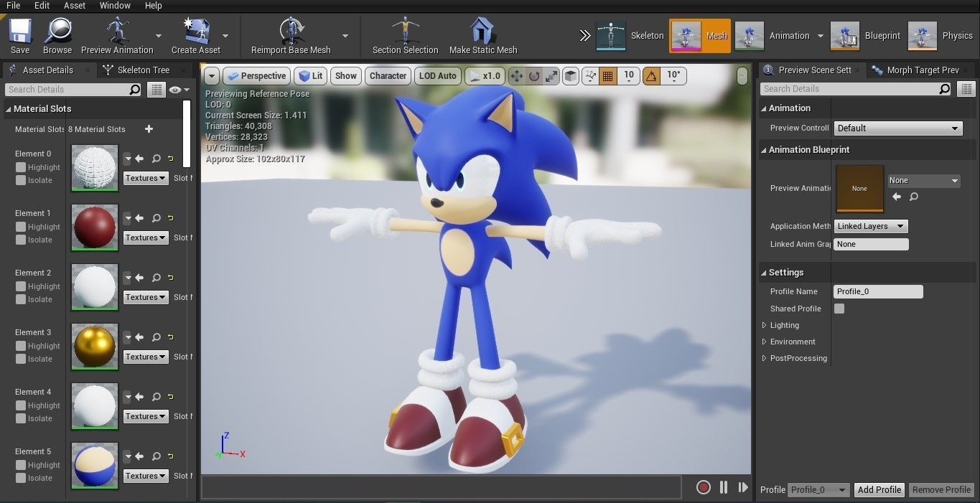The height and width of the screenshot is (503, 980).
Task: Switch to Blueprint editor mode
Action: (865, 36)
